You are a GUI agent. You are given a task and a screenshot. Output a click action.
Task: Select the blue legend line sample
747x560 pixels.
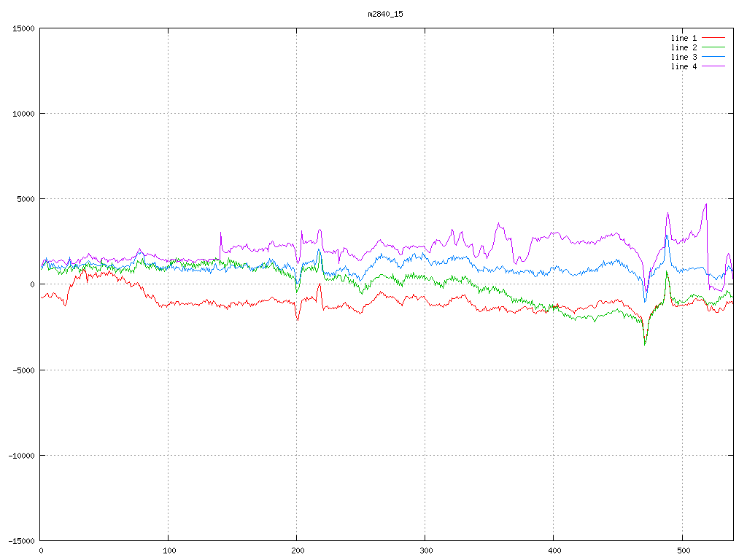[713, 57]
